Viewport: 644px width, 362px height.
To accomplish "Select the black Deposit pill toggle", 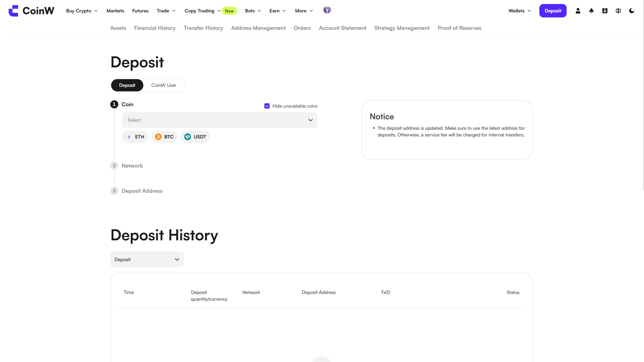I will 127,85.
